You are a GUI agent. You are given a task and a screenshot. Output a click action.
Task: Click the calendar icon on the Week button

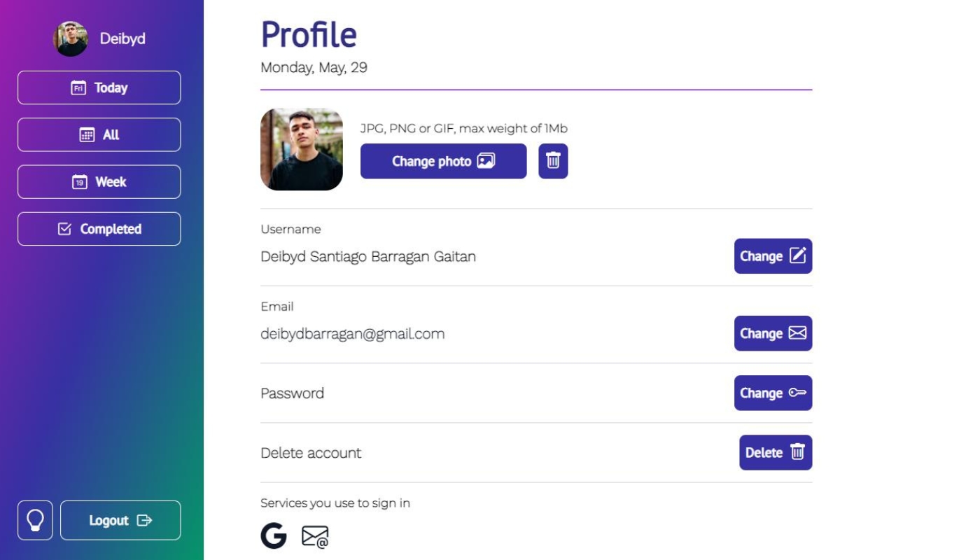pyautogui.click(x=80, y=182)
